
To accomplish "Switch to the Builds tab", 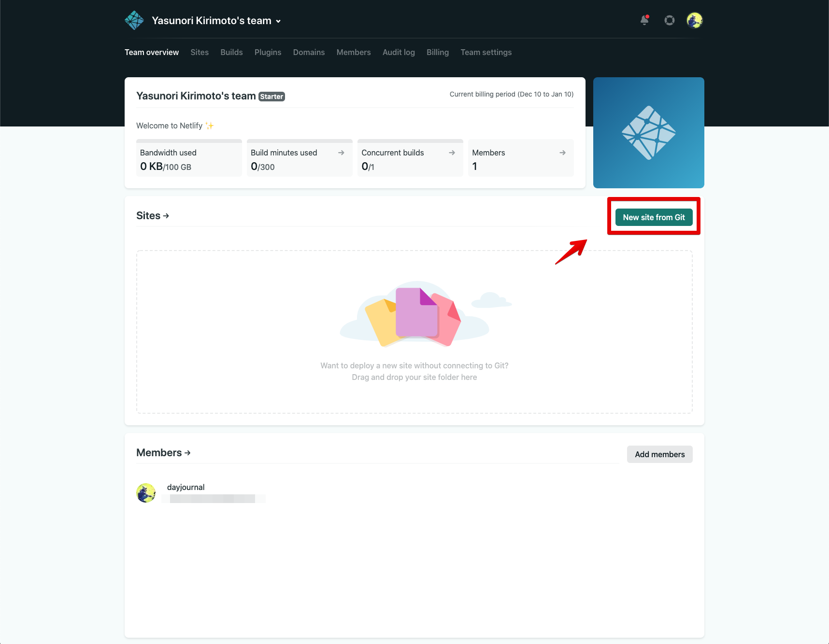I will pyautogui.click(x=231, y=52).
